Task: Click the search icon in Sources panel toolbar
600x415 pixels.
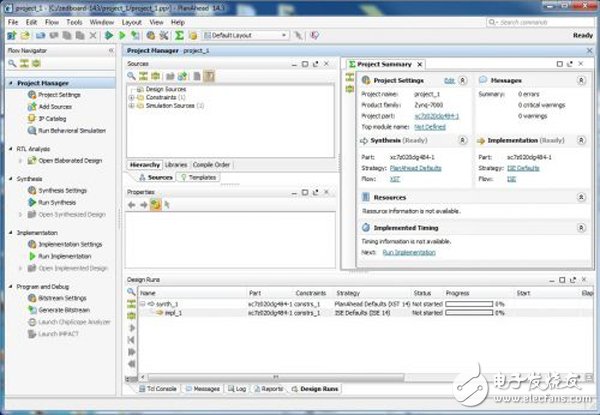Action: (x=132, y=75)
